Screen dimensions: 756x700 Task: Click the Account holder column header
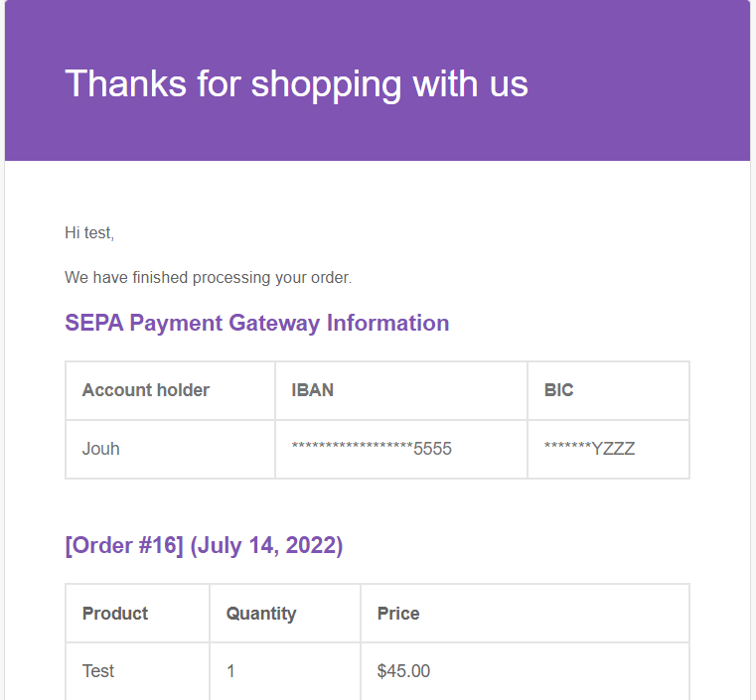pos(146,390)
